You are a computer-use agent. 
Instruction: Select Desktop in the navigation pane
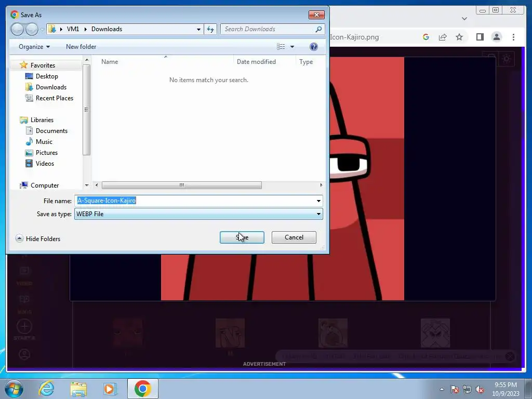coord(47,76)
